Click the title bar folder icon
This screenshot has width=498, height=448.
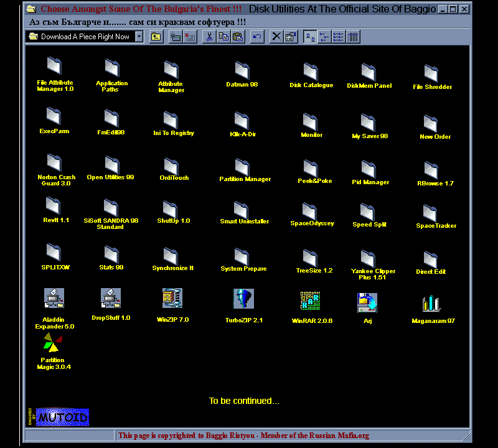coord(32,9)
